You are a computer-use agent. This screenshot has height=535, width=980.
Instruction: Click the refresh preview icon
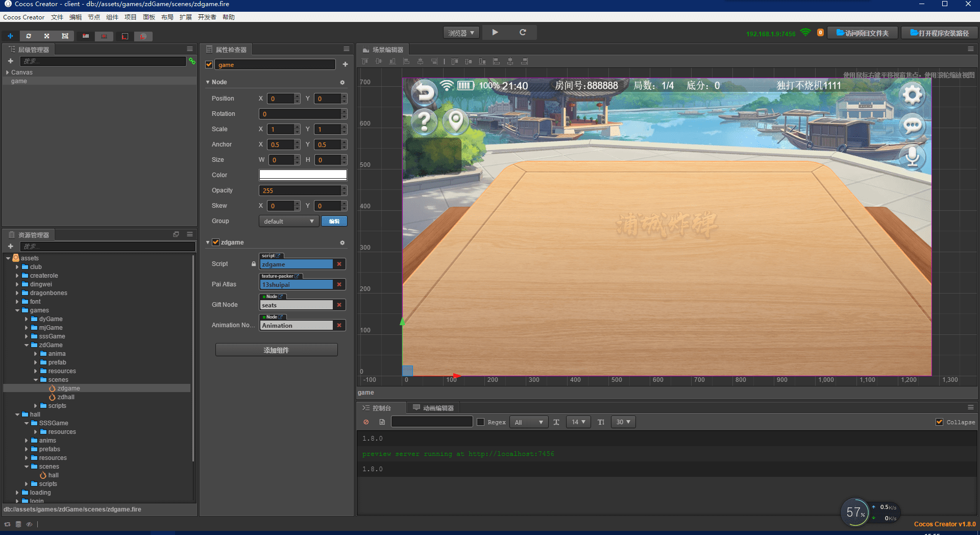coord(523,32)
